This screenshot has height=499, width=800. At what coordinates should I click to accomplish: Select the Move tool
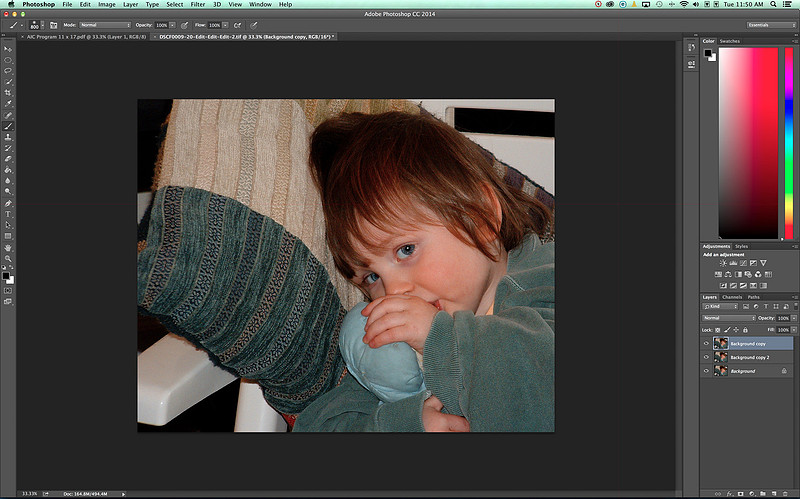point(8,49)
